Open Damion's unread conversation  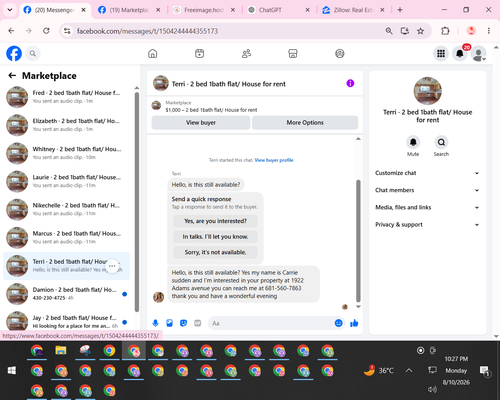point(67,294)
